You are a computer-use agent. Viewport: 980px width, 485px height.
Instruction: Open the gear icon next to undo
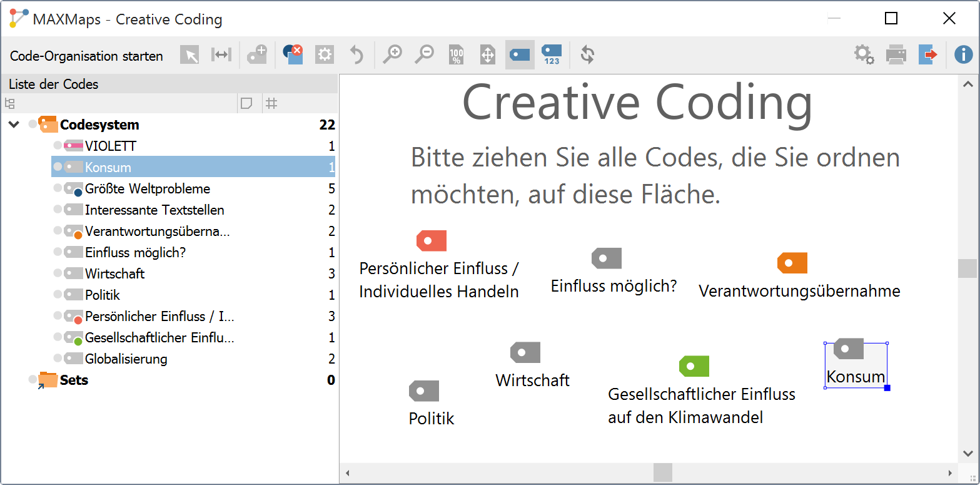[324, 55]
